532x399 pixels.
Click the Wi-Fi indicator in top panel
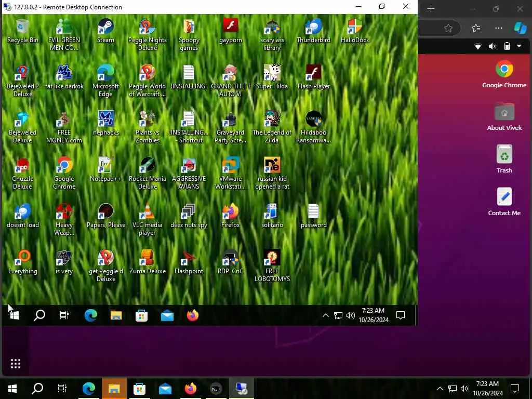(x=478, y=46)
